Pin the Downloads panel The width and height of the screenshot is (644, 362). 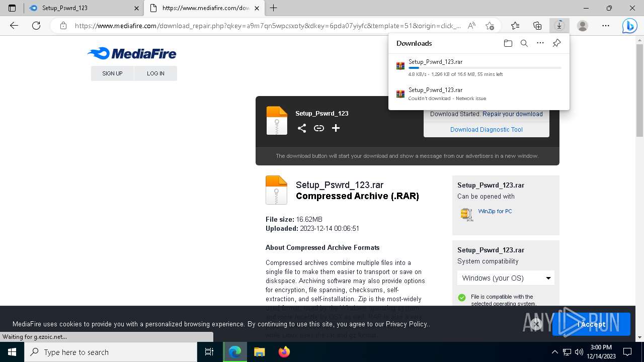coord(556,43)
